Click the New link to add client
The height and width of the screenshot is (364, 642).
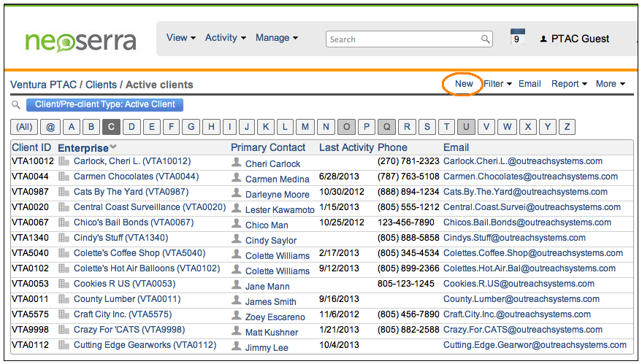pyautogui.click(x=464, y=84)
